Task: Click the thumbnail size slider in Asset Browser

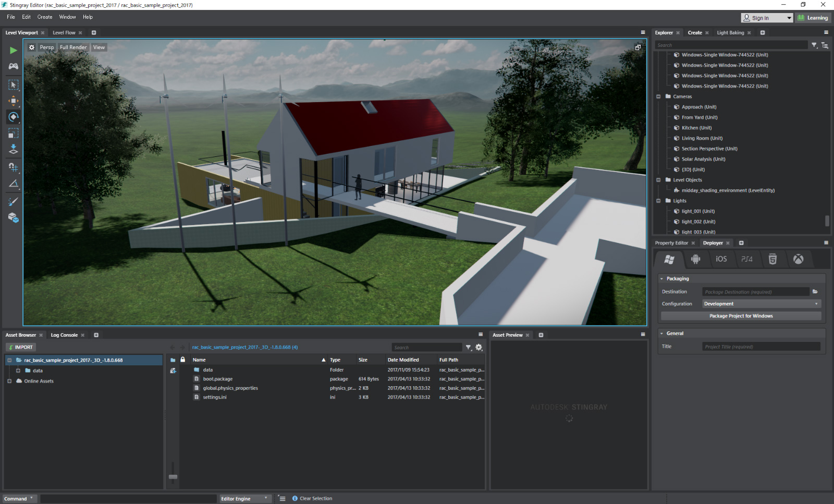Action: tap(173, 477)
